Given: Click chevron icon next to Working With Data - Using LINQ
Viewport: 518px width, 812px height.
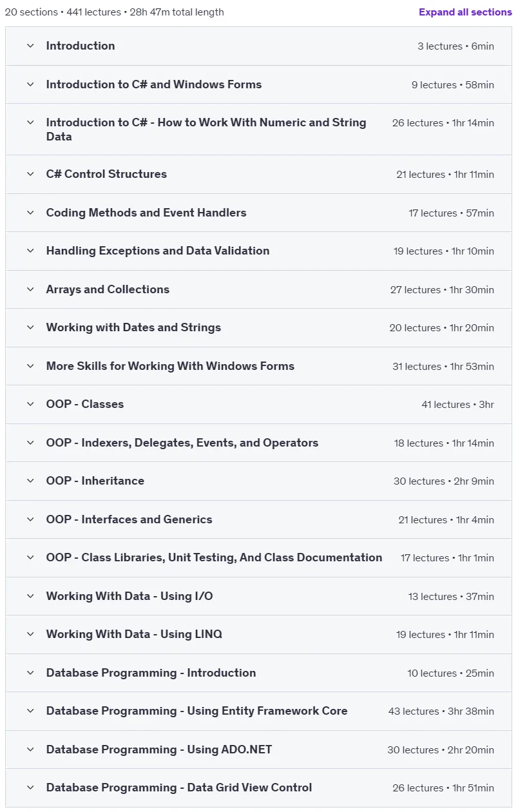Looking at the screenshot, I should tap(30, 634).
